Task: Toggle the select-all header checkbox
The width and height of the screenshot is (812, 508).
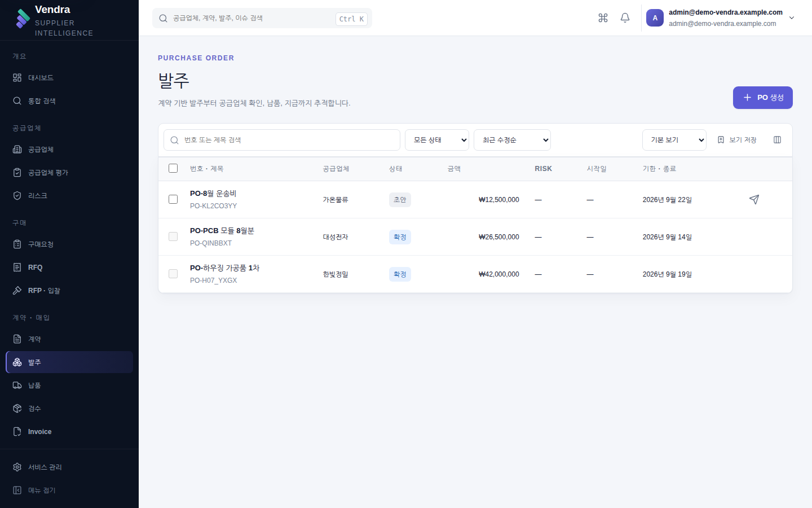Action: [173, 168]
